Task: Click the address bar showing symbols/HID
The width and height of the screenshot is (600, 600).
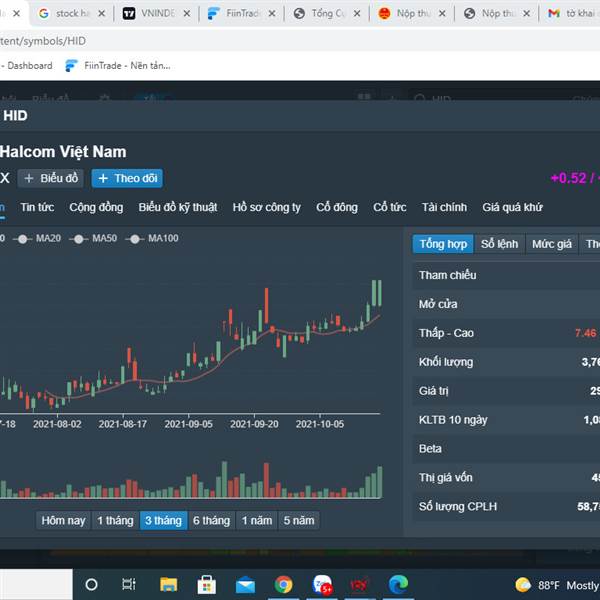Action: (x=300, y=41)
